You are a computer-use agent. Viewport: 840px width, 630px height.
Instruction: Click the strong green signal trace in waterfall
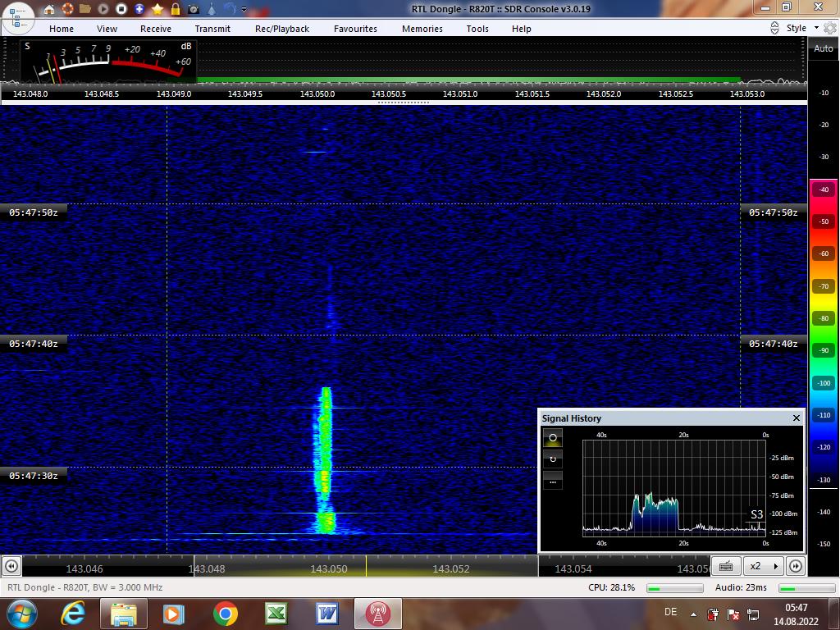tap(325, 461)
